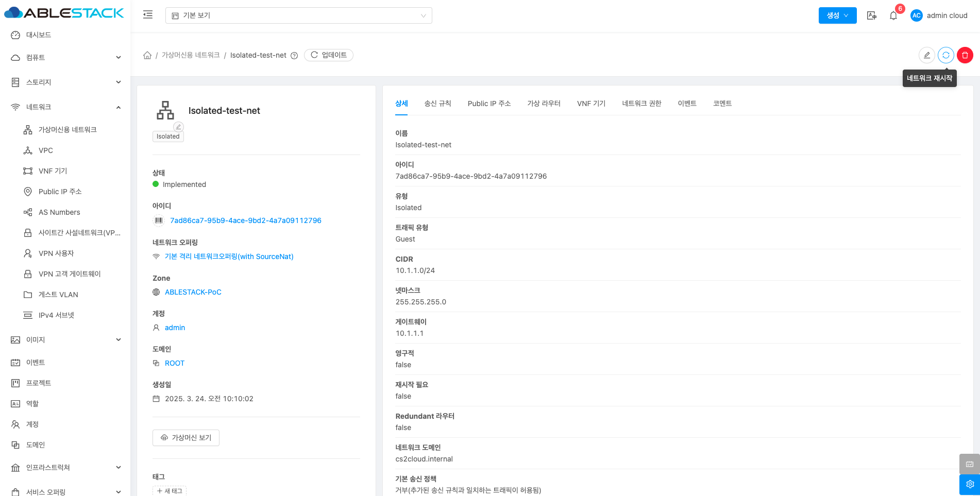Click the barcode icon beside network ID
This screenshot has height=496, width=980.
click(159, 220)
